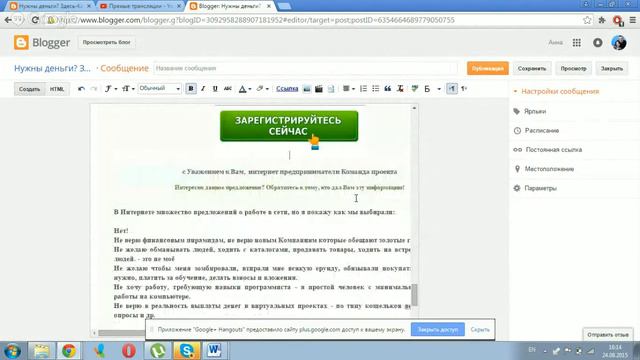The height and width of the screenshot is (360, 640).
Task: Publish the post with the orange button
Action: 488,68
